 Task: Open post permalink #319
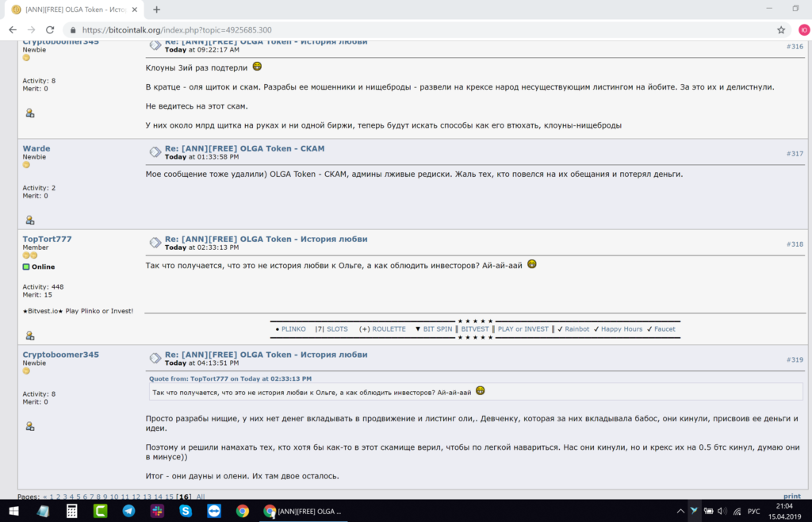coord(795,360)
